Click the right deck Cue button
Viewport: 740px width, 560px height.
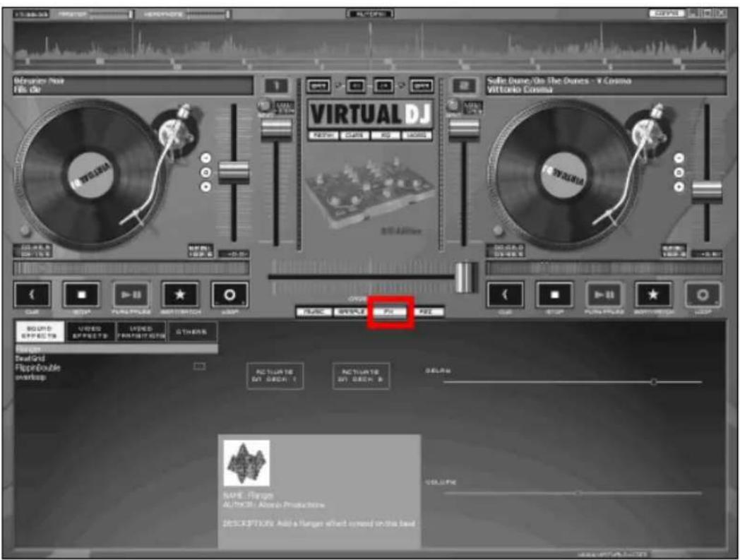click(506, 294)
